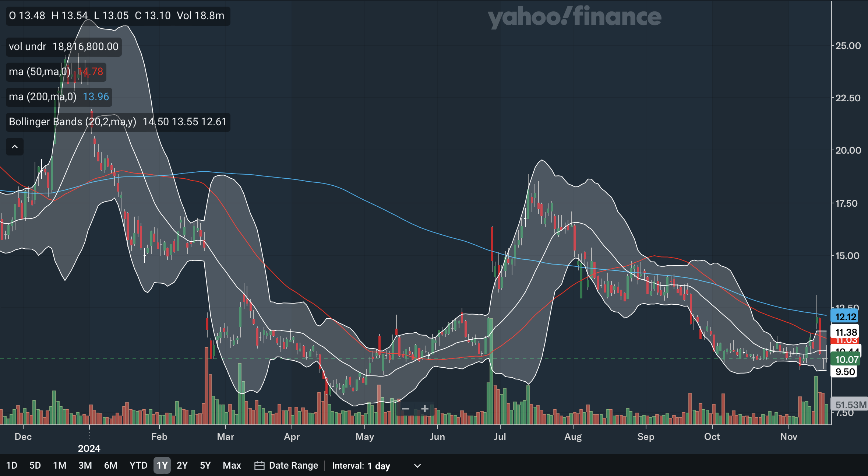Show the Max time range
868x476 pixels.
tap(232, 466)
